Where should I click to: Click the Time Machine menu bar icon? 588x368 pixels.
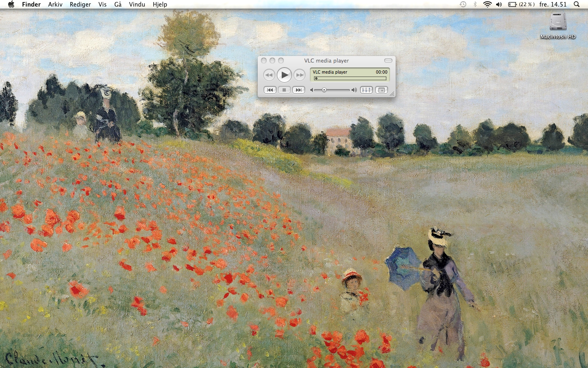pos(463,4)
